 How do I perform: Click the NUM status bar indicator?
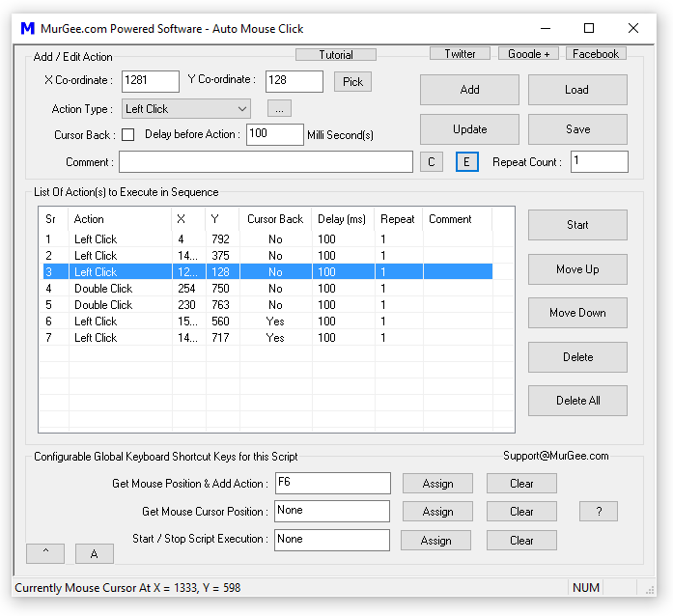pyautogui.click(x=586, y=588)
